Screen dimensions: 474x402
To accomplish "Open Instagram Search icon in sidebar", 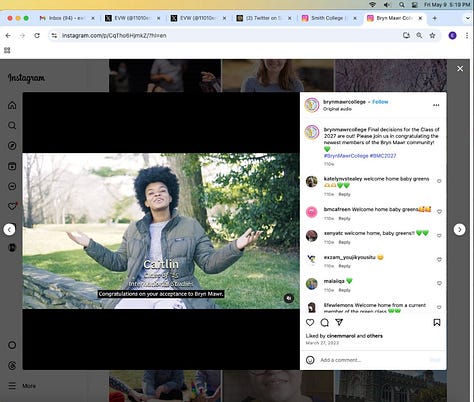I will click(12, 125).
